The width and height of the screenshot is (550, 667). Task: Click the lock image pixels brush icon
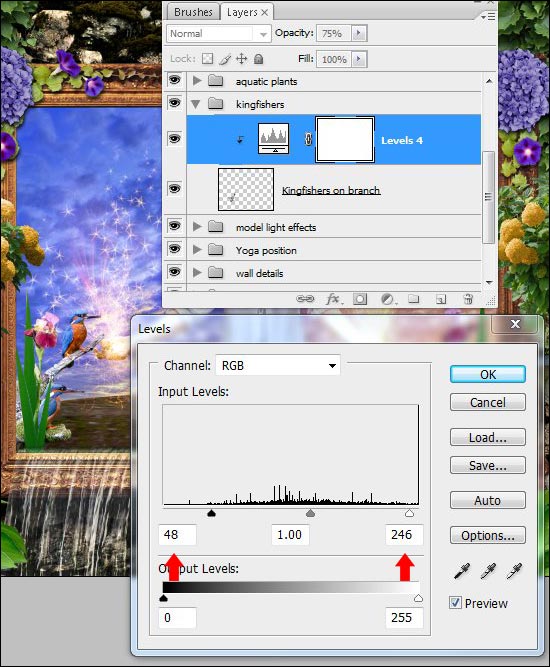pyautogui.click(x=225, y=59)
